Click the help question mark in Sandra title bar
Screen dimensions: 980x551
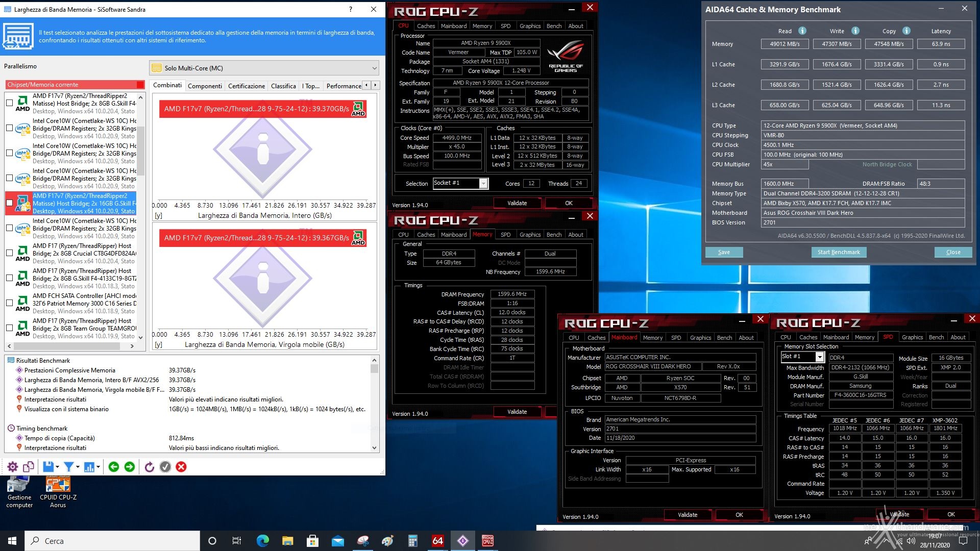pos(350,9)
